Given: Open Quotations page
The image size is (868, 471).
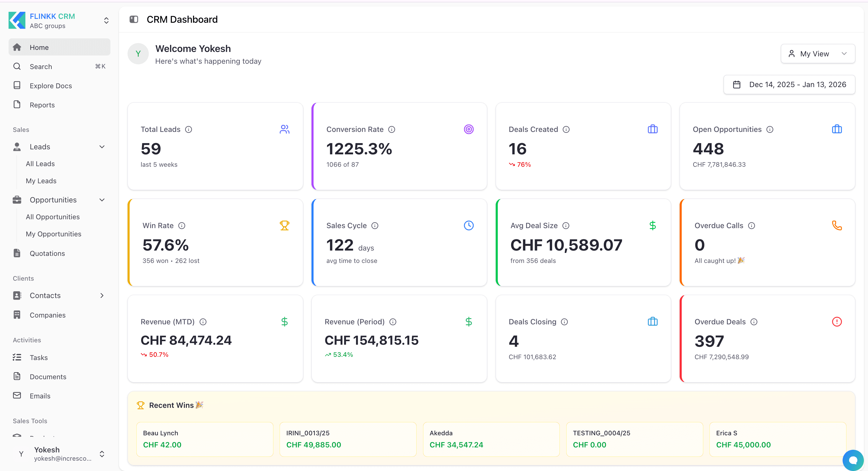Looking at the screenshot, I should pos(59,254).
